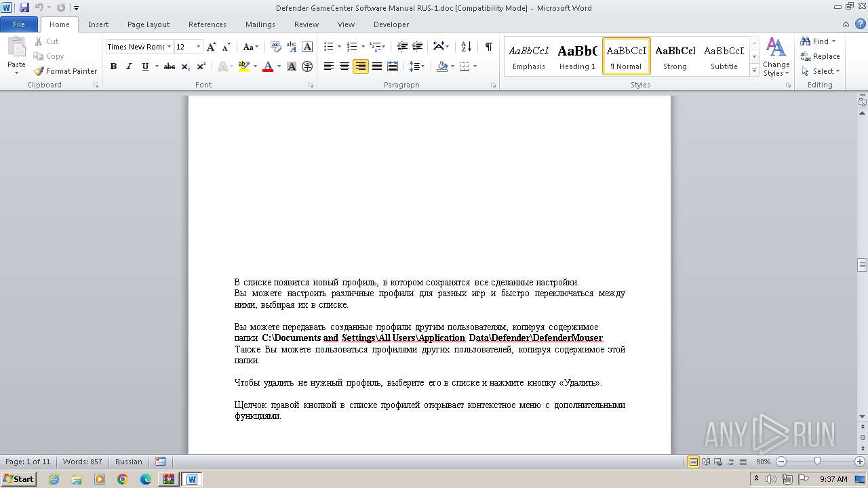This screenshot has width=868, height=488.
Task: Click the Save icon in Quick Access toolbar
Action: pyautogui.click(x=24, y=7)
